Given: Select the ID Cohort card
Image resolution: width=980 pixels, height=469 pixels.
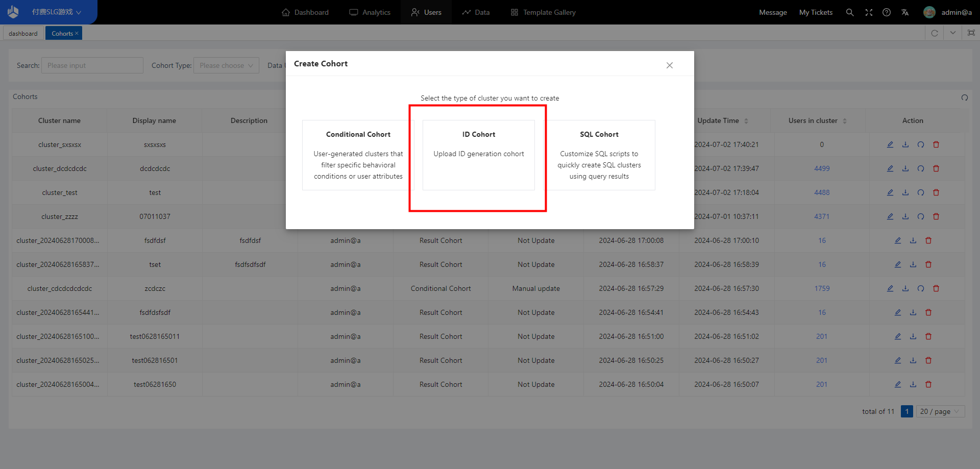Looking at the screenshot, I should tap(478, 155).
